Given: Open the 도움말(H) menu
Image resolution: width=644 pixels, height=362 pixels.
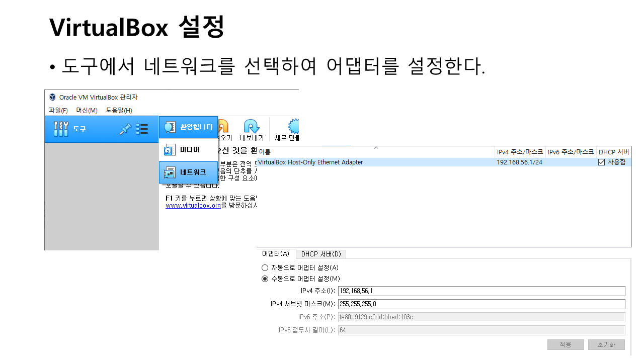Looking at the screenshot, I should click(x=119, y=111).
